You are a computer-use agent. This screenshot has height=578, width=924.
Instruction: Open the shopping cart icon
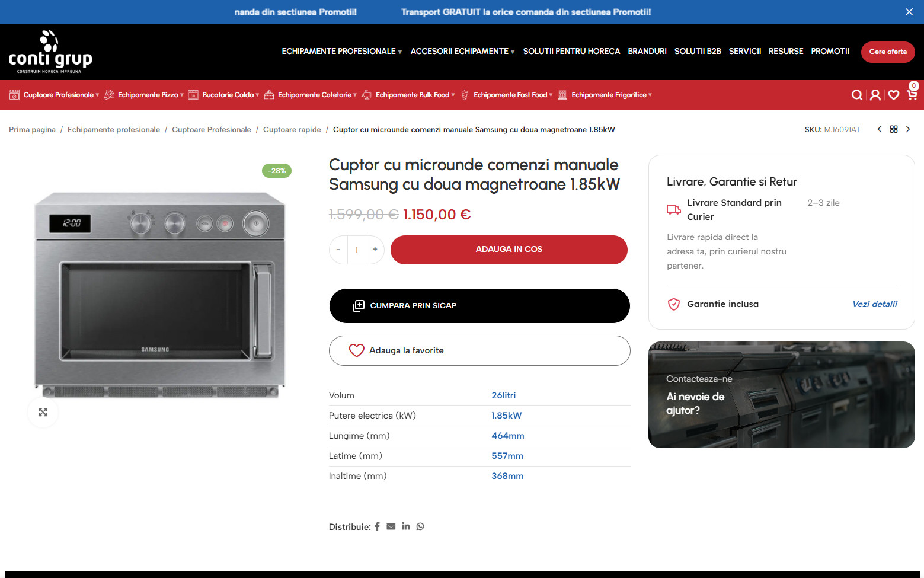[x=912, y=95]
